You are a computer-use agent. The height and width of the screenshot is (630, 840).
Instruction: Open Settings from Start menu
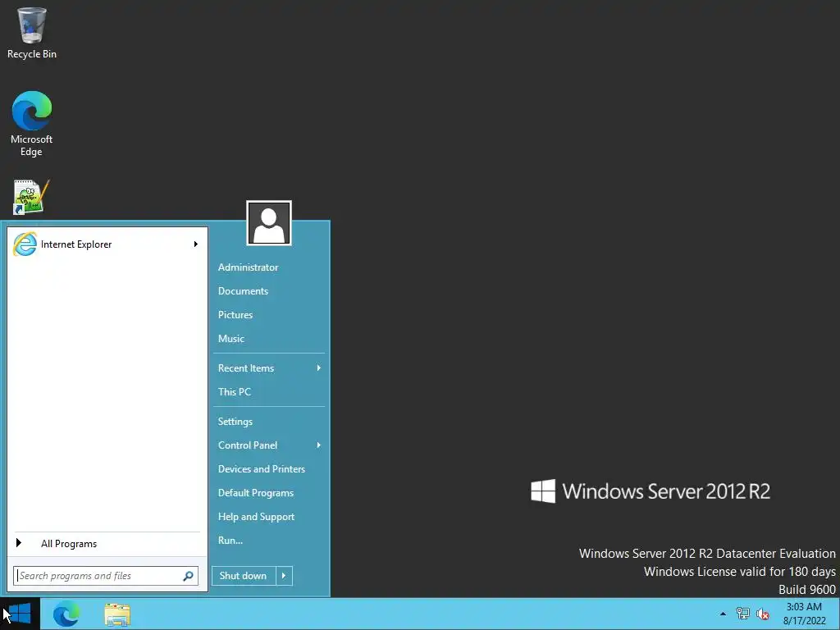[x=235, y=422]
